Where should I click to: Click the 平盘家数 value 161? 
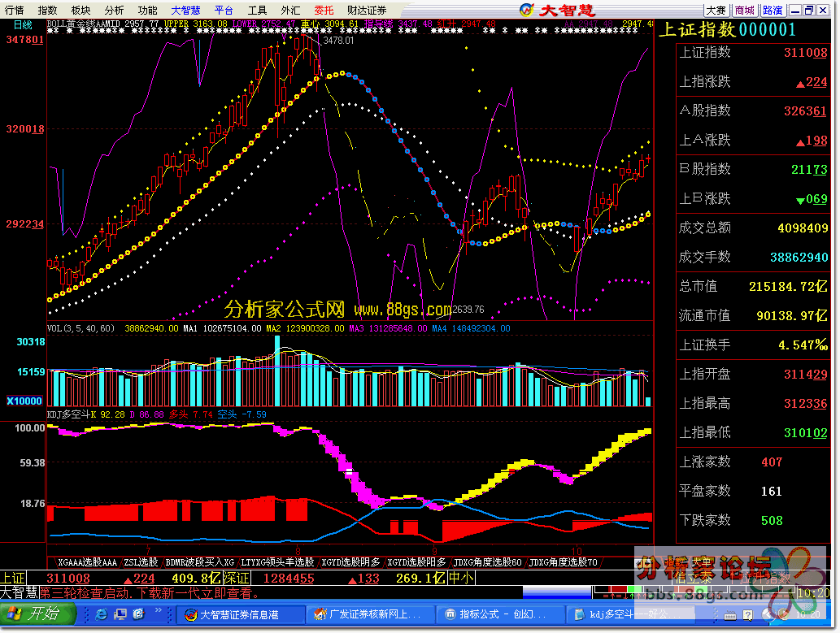772,492
